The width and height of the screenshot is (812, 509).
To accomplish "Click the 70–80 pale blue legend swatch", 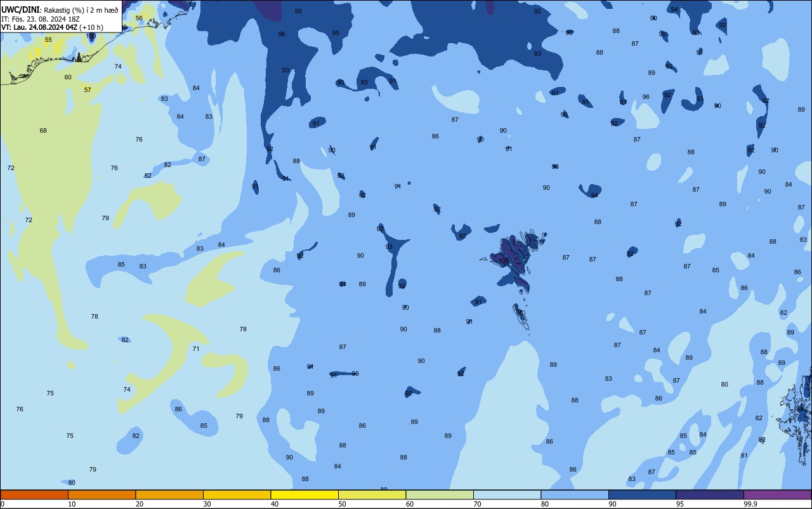I will click(507, 494).
